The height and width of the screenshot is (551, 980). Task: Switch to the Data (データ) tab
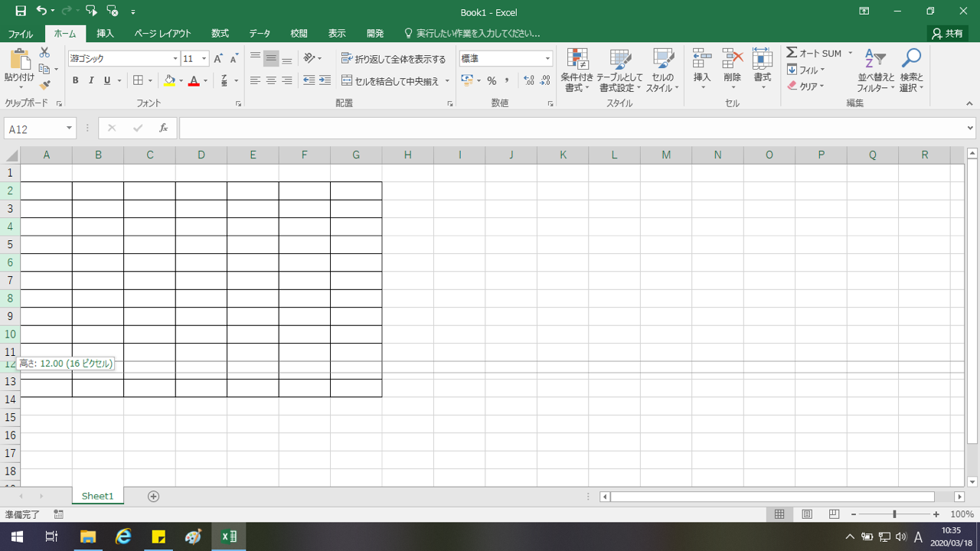(260, 34)
